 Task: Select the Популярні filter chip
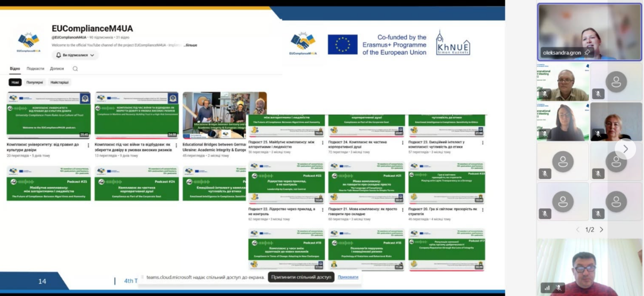click(34, 82)
